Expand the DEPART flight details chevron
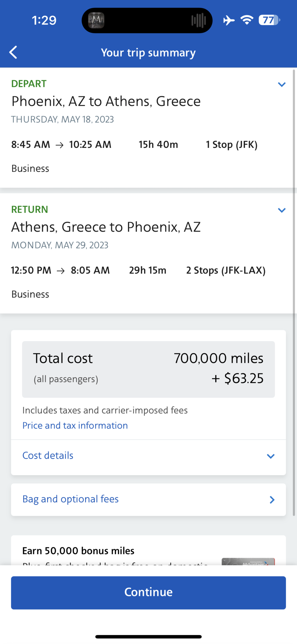297x644 pixels. [x=282, y=85]
